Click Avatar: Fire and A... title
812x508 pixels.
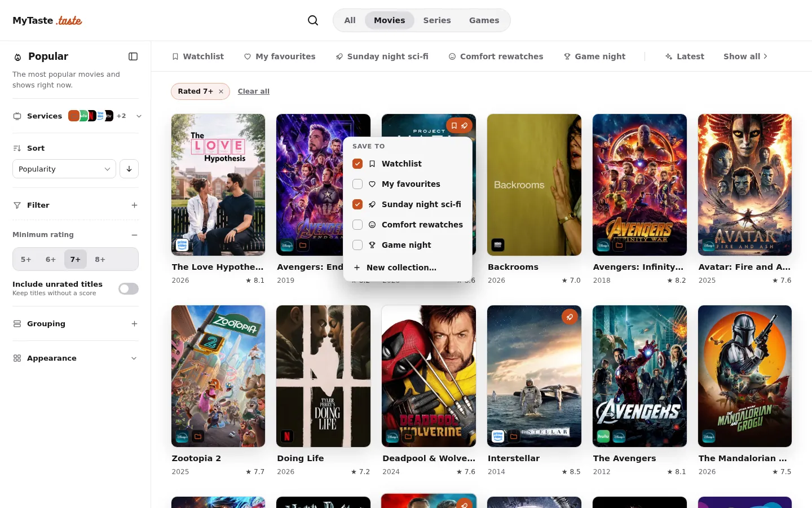pyautogui.click(x=744, y=267)
